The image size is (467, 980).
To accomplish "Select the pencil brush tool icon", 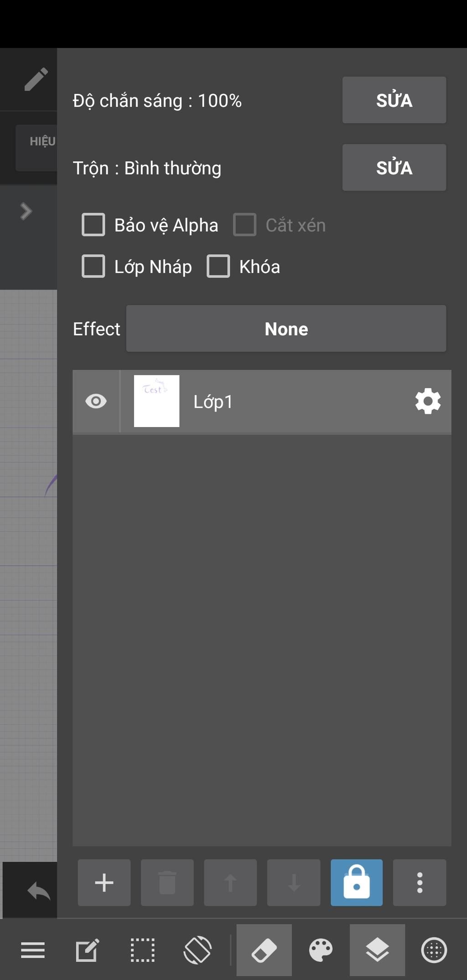I will pyautogui.click(x=36, y=79).
